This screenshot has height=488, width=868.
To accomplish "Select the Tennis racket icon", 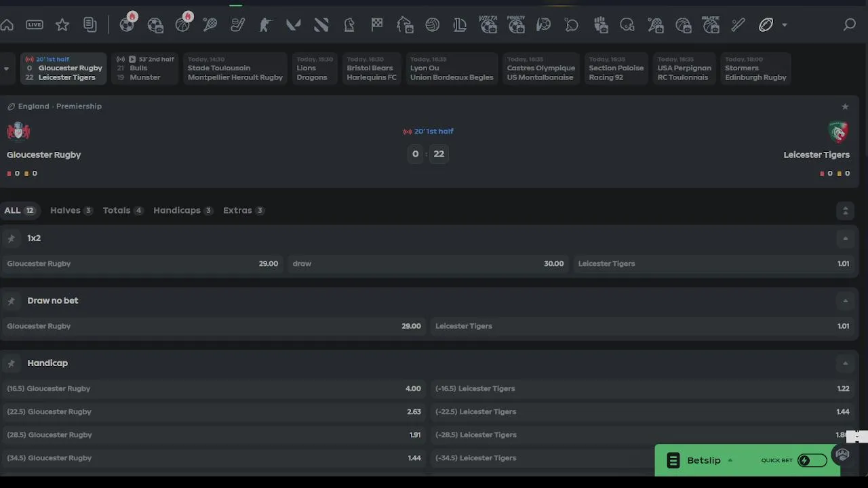I will click(210, 25).
